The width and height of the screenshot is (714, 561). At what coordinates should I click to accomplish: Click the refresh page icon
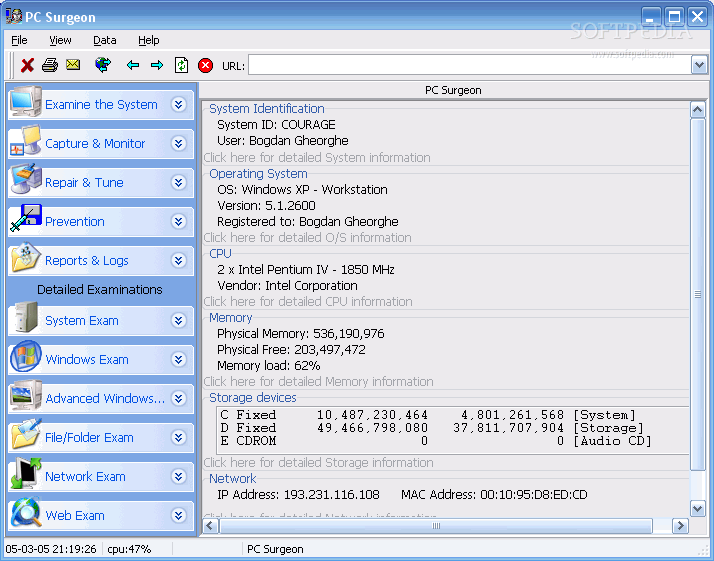(181, 65)
